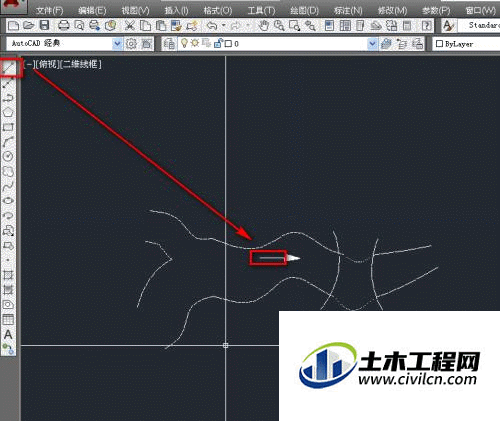
Task: Select the Ellipse tool
Action: (8, 201)
